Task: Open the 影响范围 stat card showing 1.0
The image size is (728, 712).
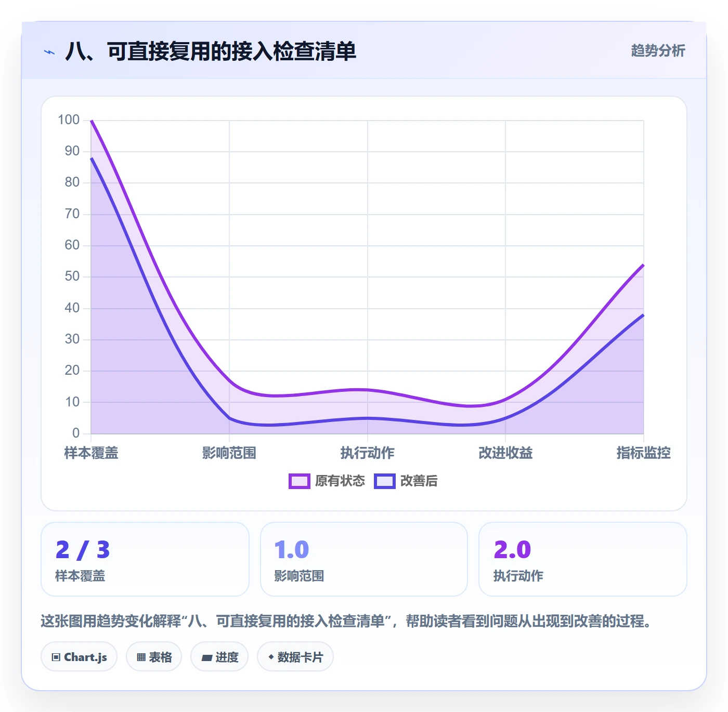Action: (364, 559)
